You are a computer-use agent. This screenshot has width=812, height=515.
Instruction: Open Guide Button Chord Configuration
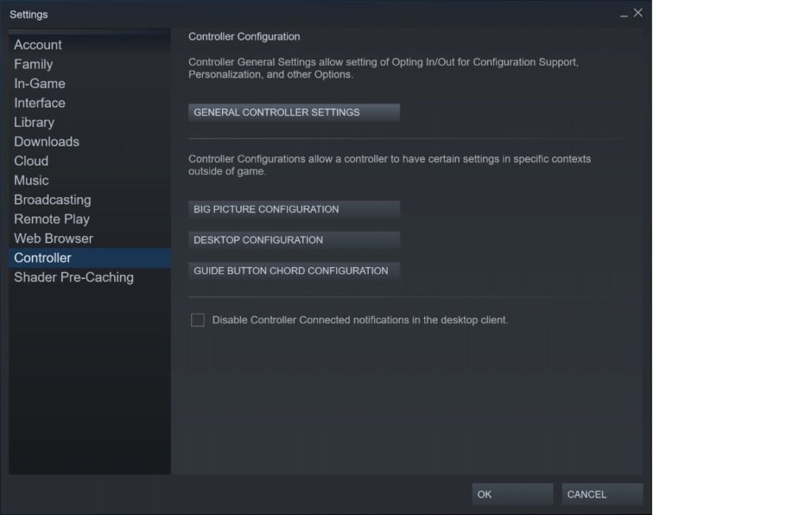pos(294,271)
